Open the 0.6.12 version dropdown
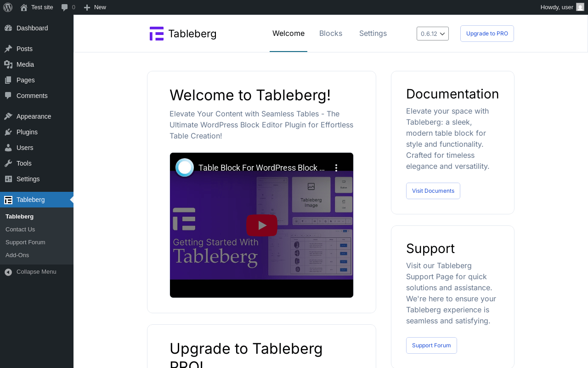 pos(433,34)
